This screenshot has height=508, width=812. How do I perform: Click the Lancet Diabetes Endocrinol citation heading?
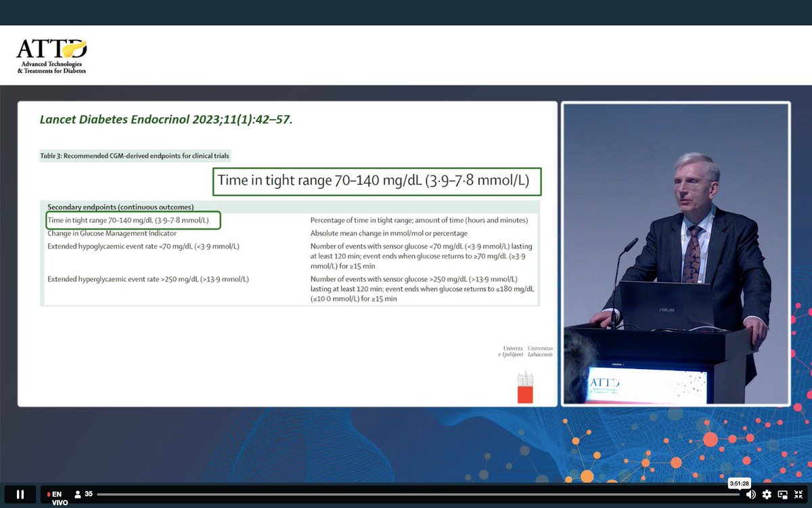click(166, 120)
